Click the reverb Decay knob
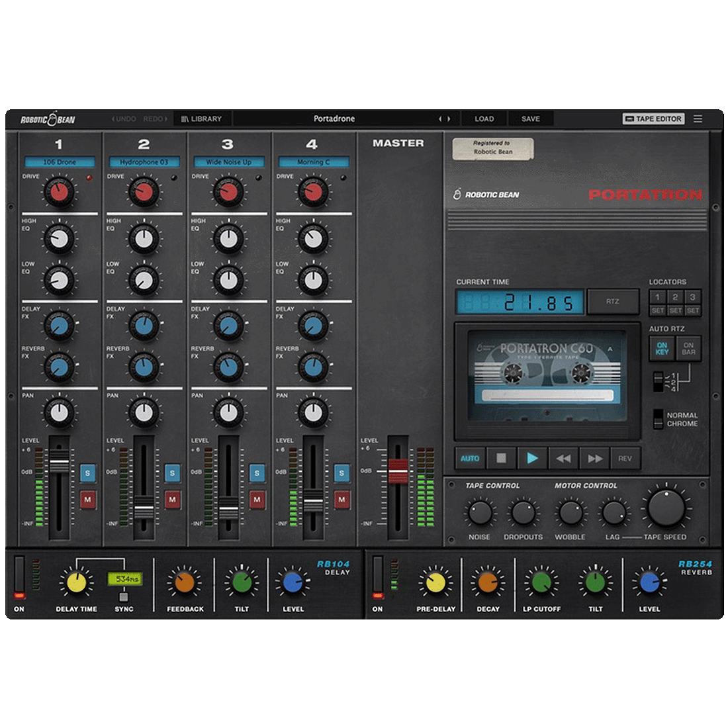 (488, 582)
